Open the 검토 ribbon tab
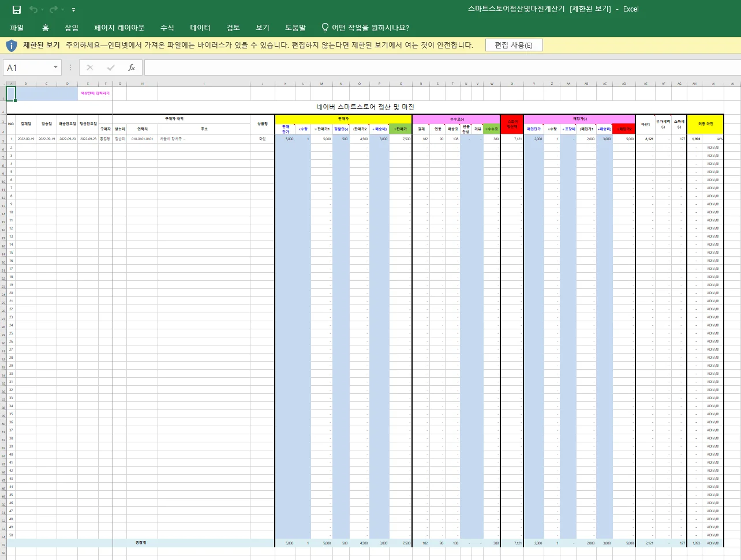This screenshot has width=741, height=560. (x=233, y=28)
